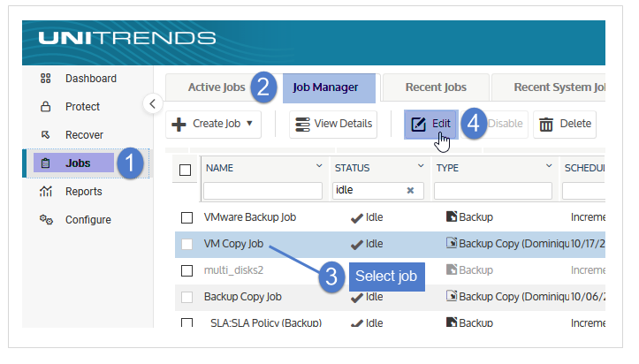The width and height of the screenshot is (639, 364).
Task: Clear the idle status filter with X
Action: [410, 190]
